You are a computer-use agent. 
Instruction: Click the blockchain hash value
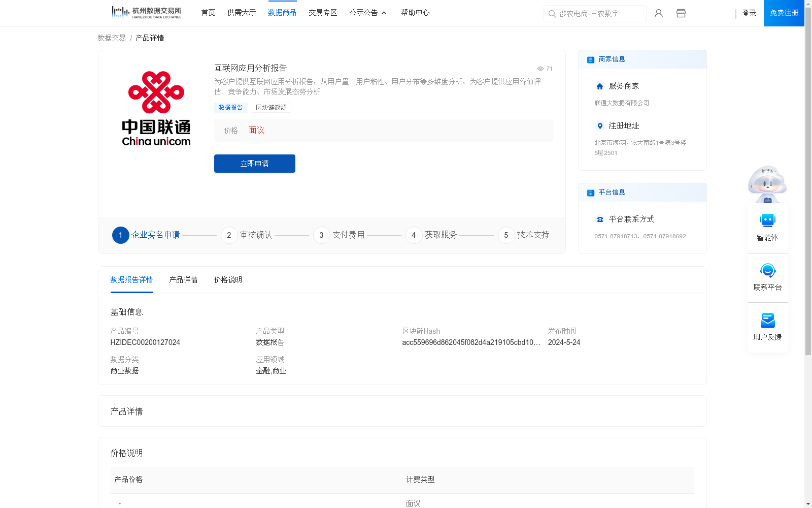click(x=471, y=342)
